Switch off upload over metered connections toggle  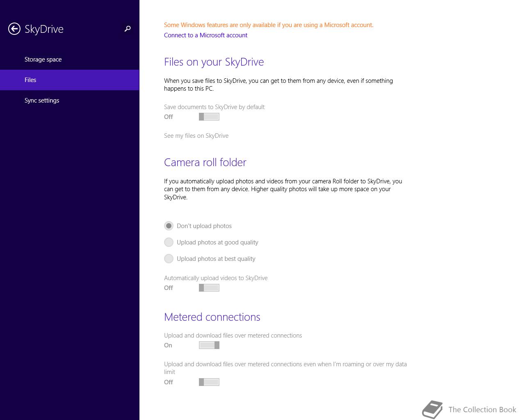(x=209, y=345)
